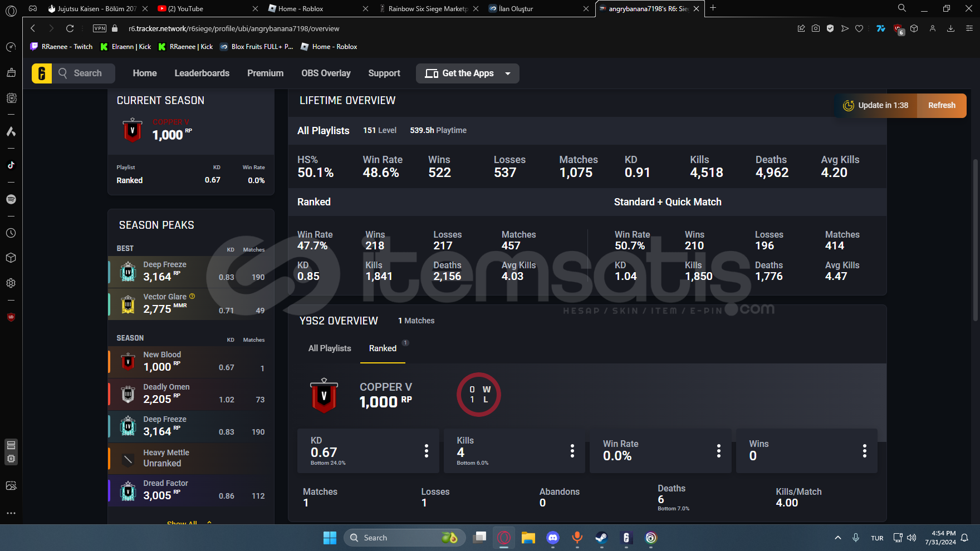Open GX Cleaner broom icon in sidebar
The height and width of the screenshot is (551, 980).
11,72
